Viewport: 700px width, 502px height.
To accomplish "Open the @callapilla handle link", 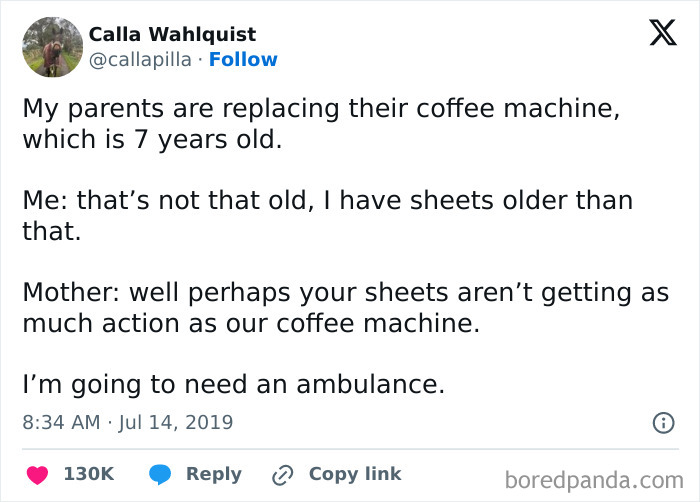I will point(140,59).
